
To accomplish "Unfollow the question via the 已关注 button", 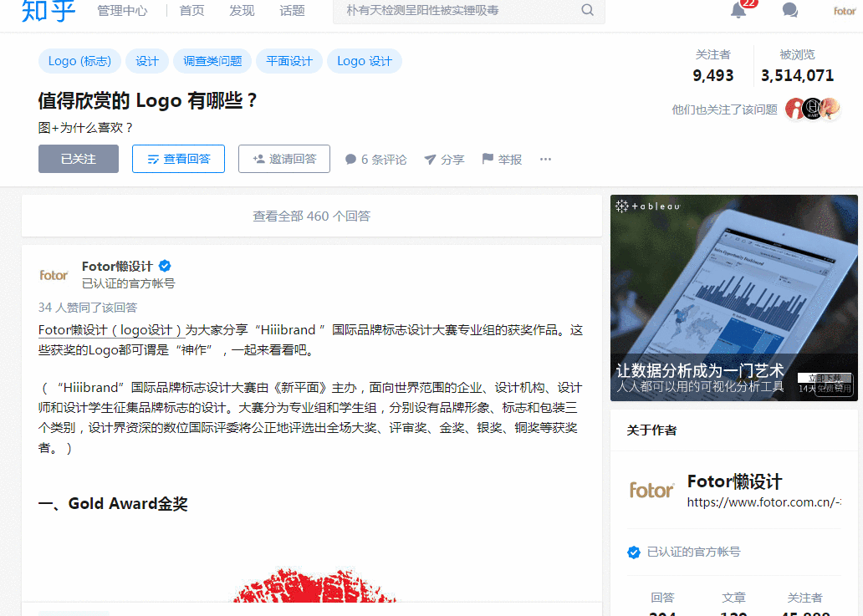I will point(78,158).
